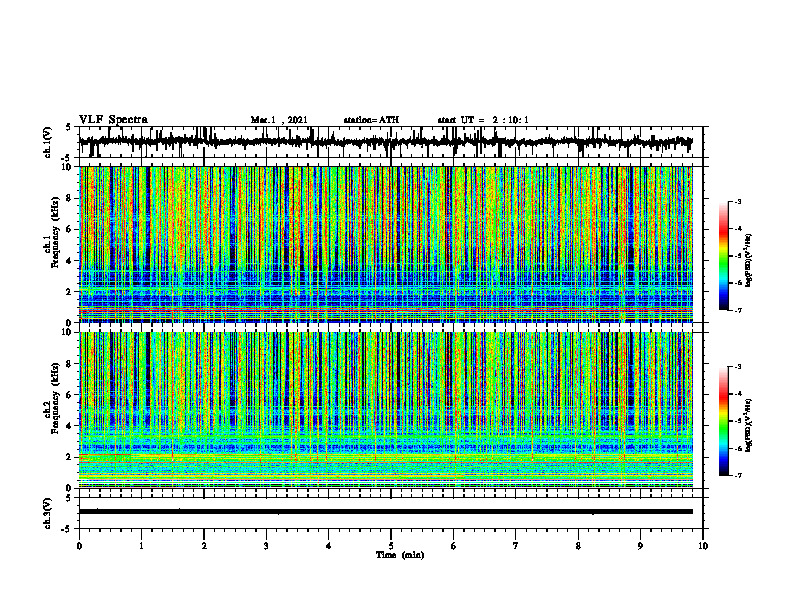792x612 pixels.
Task: Click the "Time (min)" axis label
Action: pyautogui.click(x=400, y=555)
